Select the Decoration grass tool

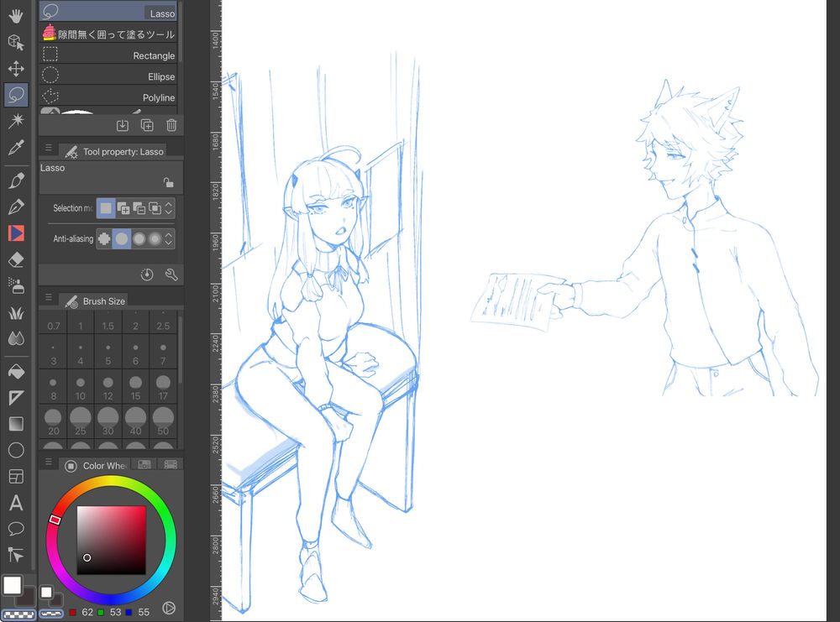click(x=16, y=312)
